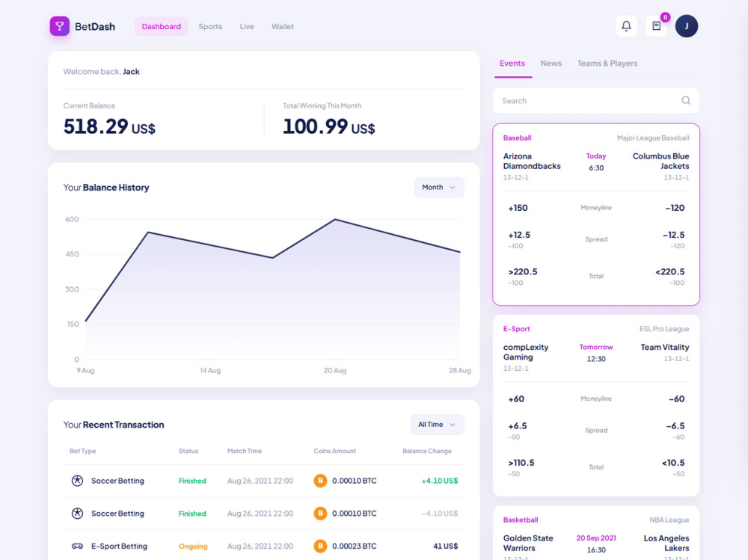Click the 518.29 US$ current balance
The height and width of the screenshot is (560, 748).
pos(109,127)
